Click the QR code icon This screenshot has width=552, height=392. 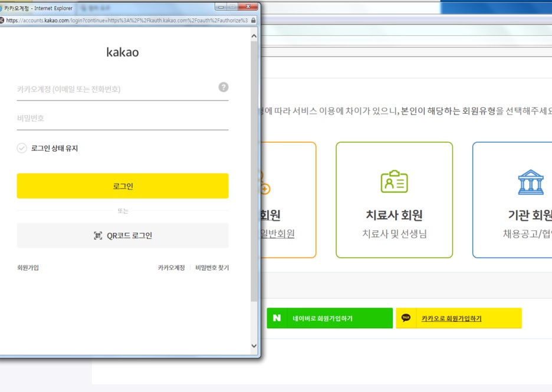click(x=98, y=236)
